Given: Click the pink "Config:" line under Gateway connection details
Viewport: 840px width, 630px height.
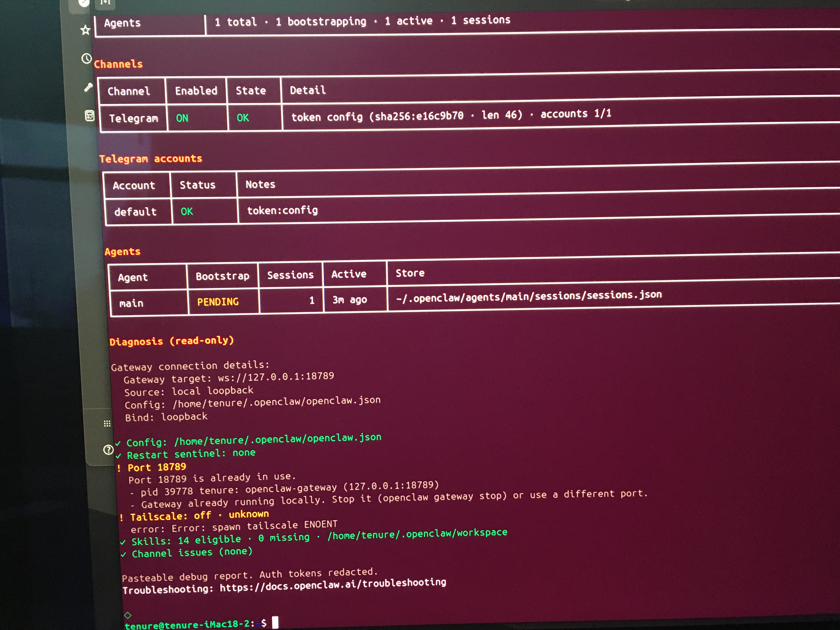Looking at the screenshot, I should coord(252,402).
